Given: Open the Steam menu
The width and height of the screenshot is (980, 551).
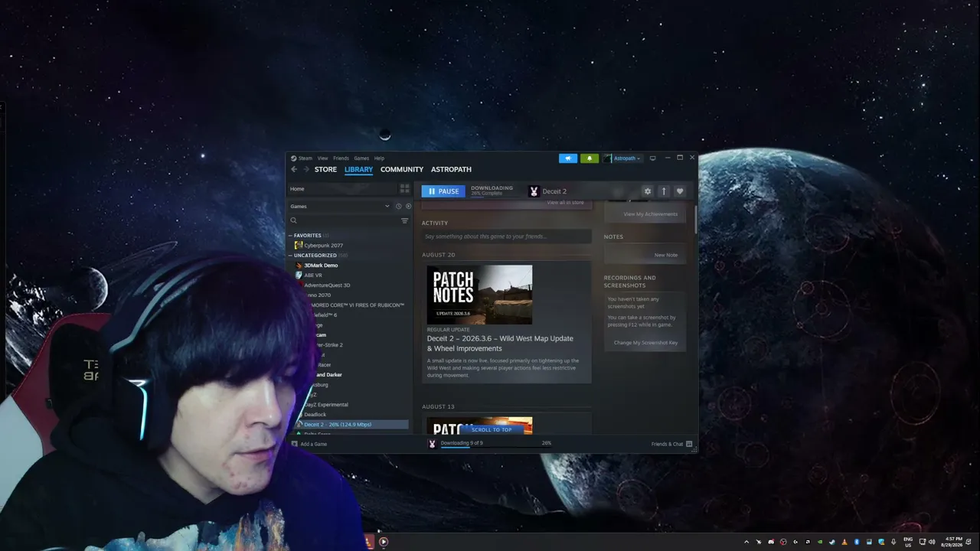Looking at the screenshot, I should coord(305,158).
